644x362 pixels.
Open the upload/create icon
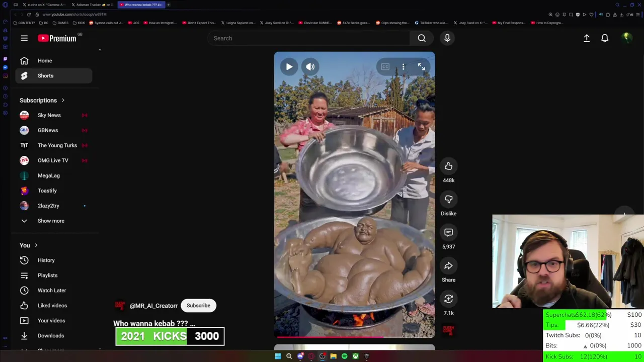pos(587,38)
